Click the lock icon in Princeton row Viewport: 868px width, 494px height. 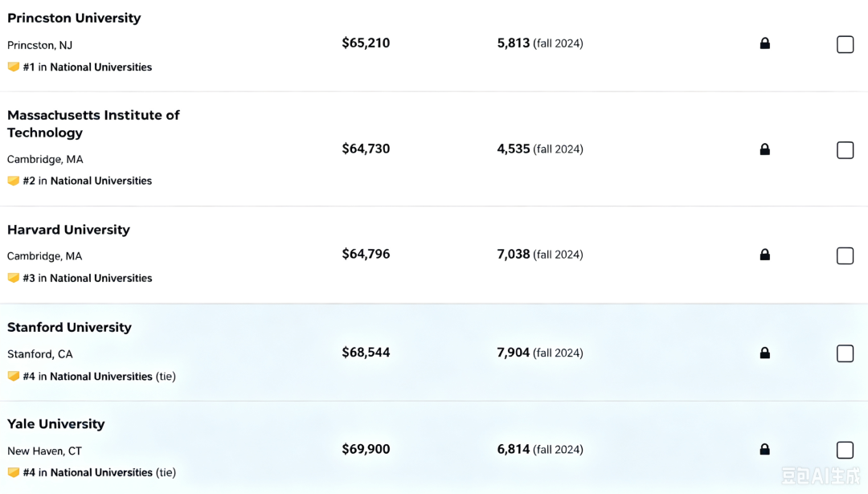(x=764, y=43)
